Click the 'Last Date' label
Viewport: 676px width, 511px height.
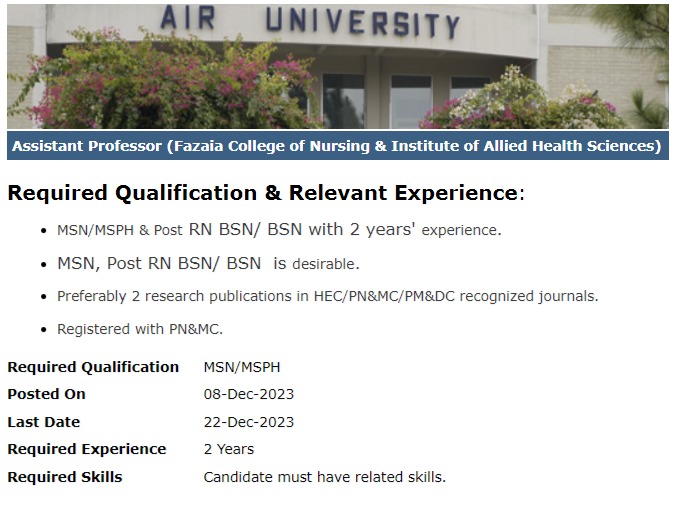pos(43,422)
